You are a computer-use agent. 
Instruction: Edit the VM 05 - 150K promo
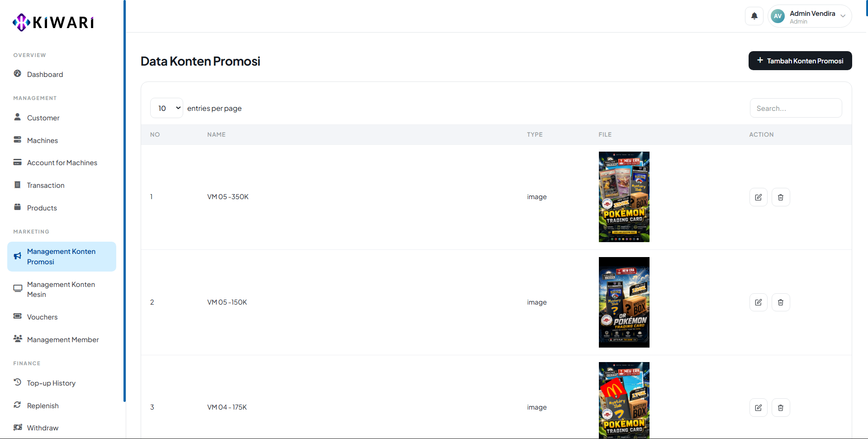pos(759,302)
